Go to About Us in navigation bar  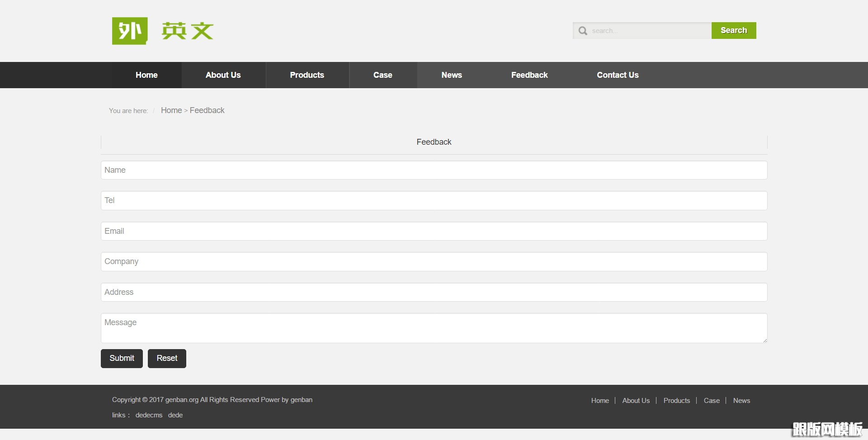coord(223,75)
